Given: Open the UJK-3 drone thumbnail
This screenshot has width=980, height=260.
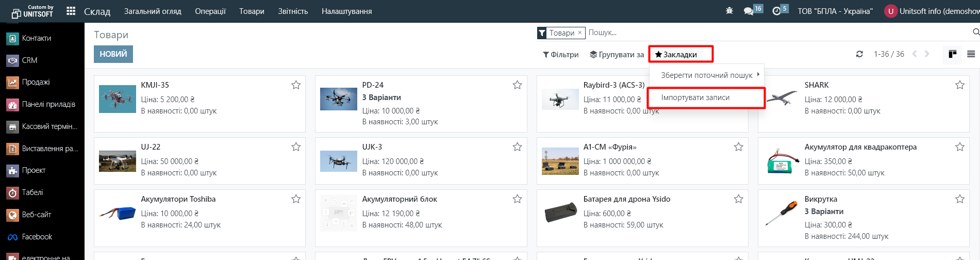Looking at the screenshot, I should click(338, 161).
